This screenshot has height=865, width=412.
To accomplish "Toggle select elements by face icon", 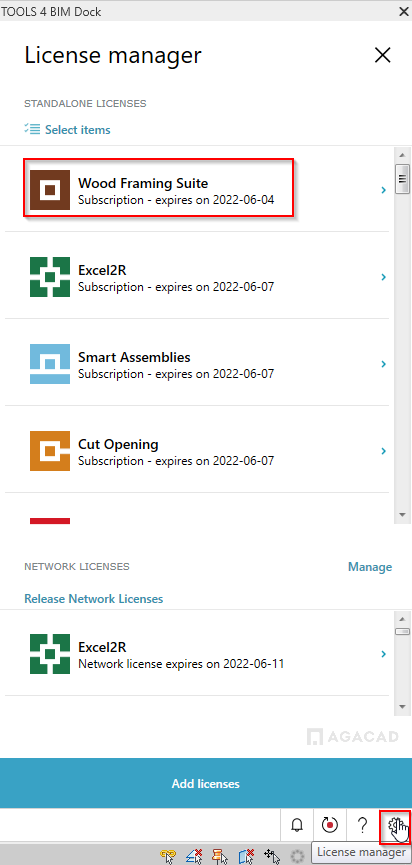I will point(247,856).
